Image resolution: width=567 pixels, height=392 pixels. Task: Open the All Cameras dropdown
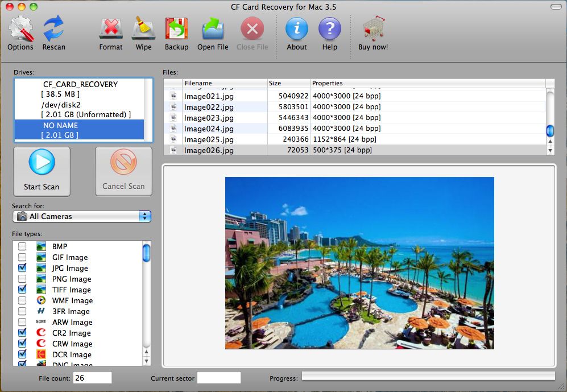click(x=80, y=216)
